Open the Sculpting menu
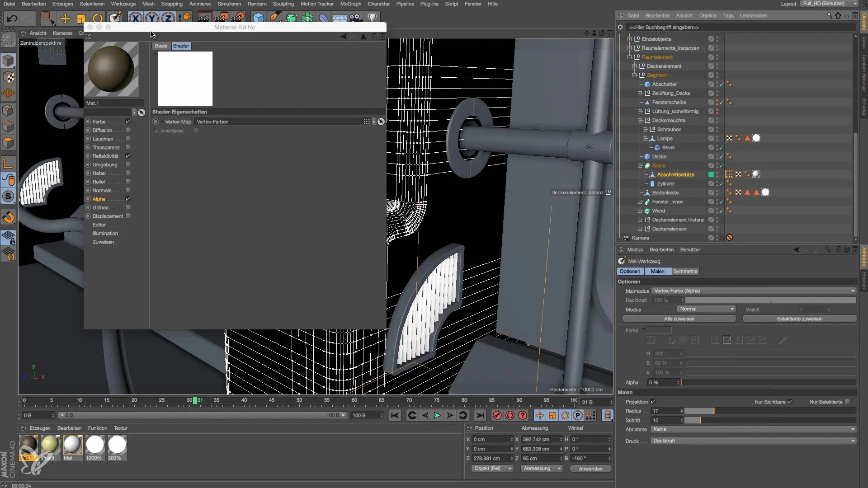 click(283, 4)
